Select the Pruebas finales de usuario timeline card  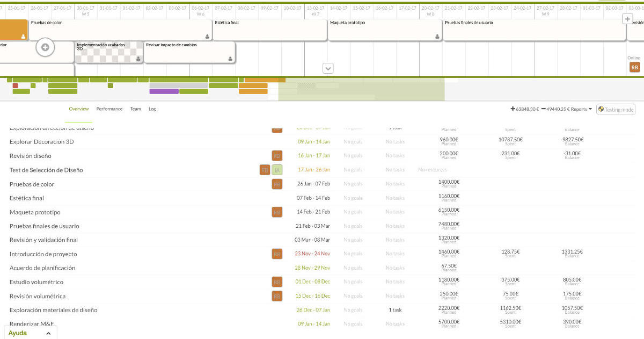point(535,30)
